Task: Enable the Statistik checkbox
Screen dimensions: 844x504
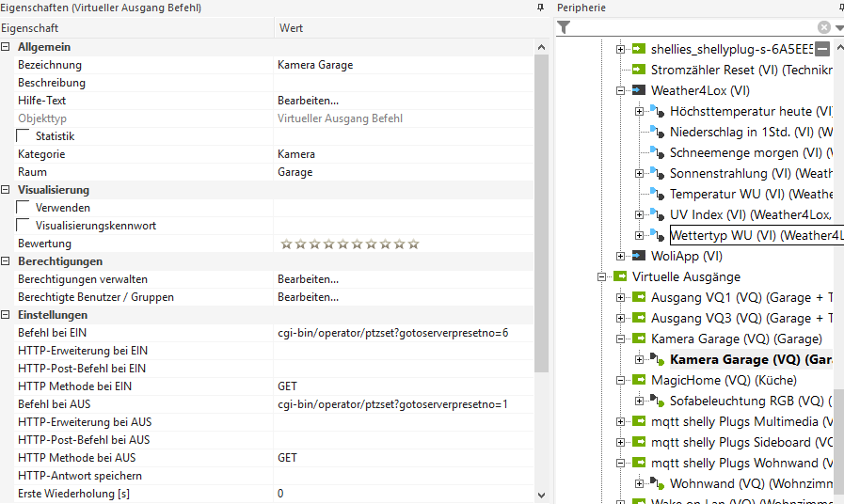Action: [24, 136]
